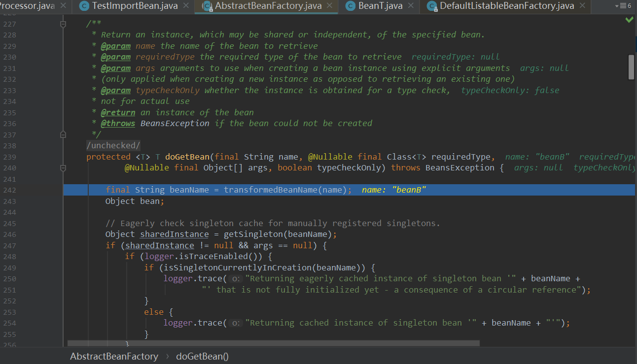Click the green inspection checkmark indicator
Screen dimensions: 637x364
(x=630, y=20)
